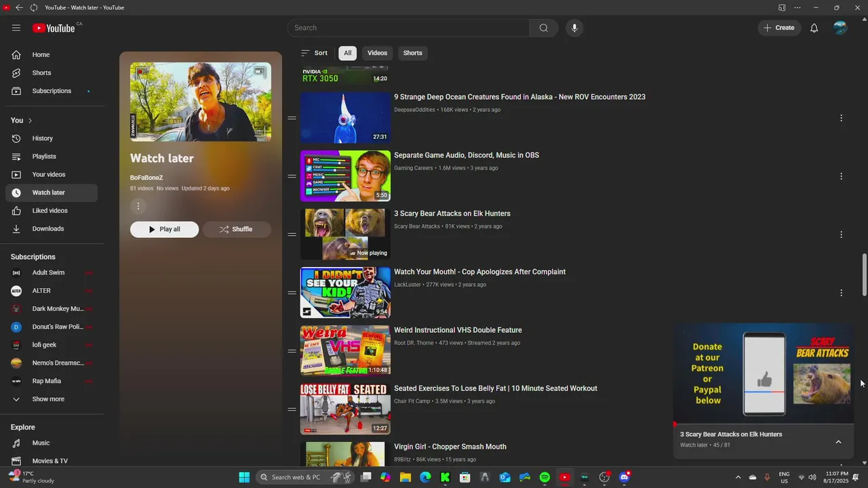Open options for Separate Game Audio video
This screenshot has height=488, width=868.
click(841, 176)
